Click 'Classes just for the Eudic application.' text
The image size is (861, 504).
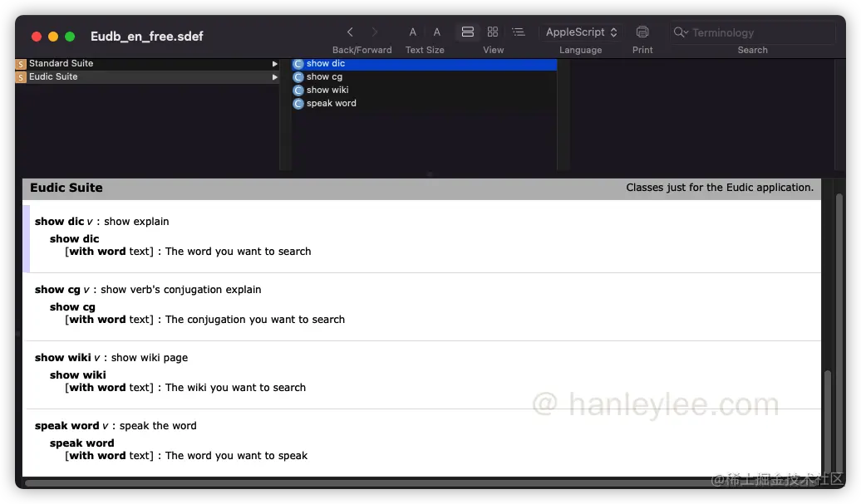click(720, 188)
